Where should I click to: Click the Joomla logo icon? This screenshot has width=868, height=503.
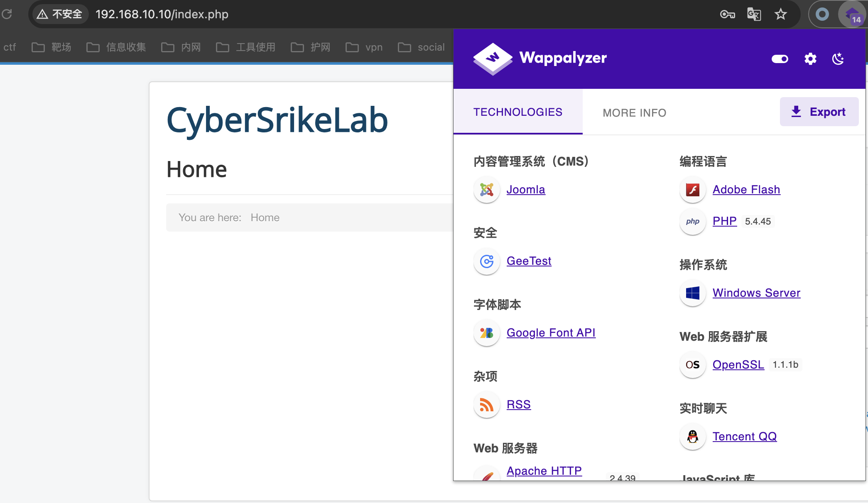[486, 190]
